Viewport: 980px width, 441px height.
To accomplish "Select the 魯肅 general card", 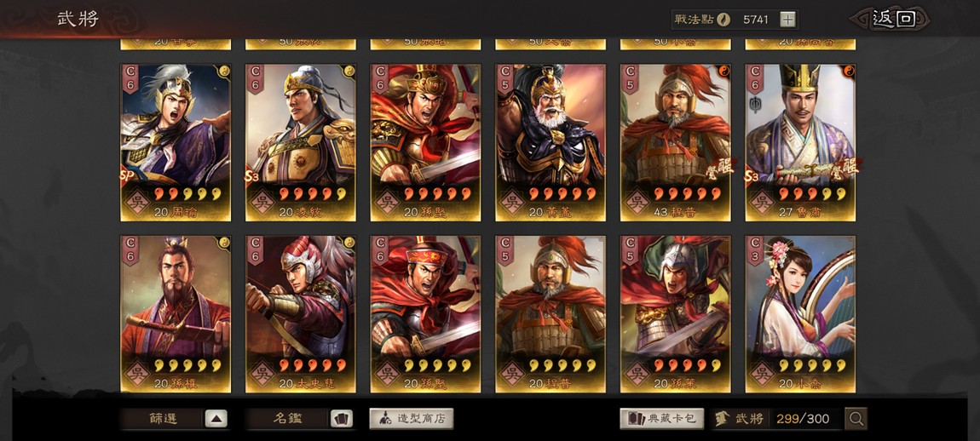I will [801, 142].
